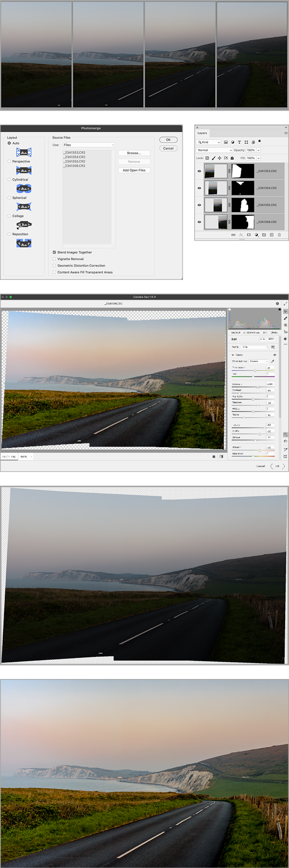Filter layers by smart object icon
Image resolution: width=289 pixels, height=868 pixels.
click(x=253, y=142)
